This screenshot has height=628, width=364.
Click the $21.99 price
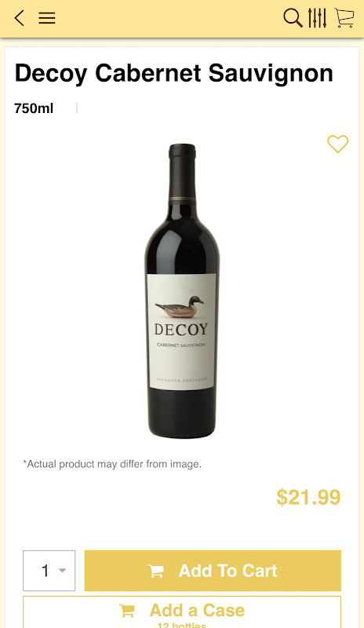pos(308,497)
